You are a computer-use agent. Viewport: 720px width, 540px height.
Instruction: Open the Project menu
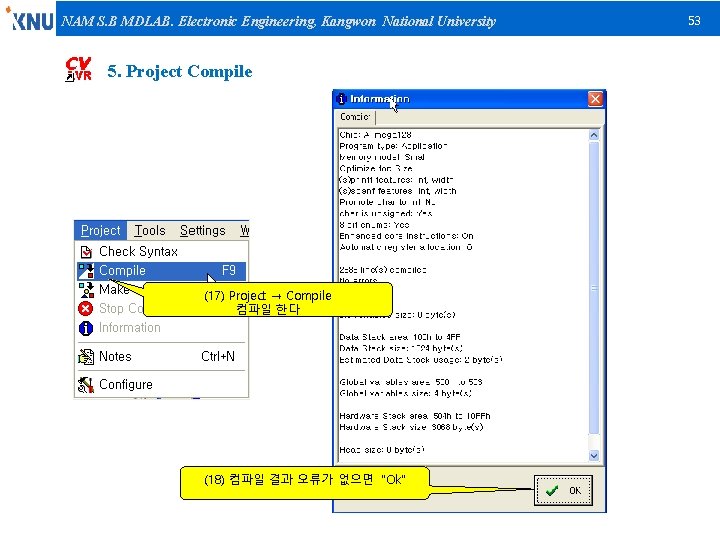point(100,230)
